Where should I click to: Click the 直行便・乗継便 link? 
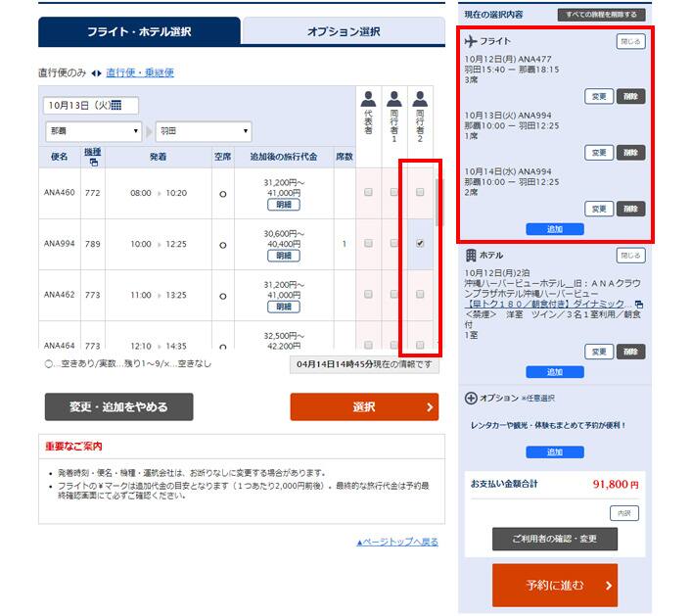(140, 73)
